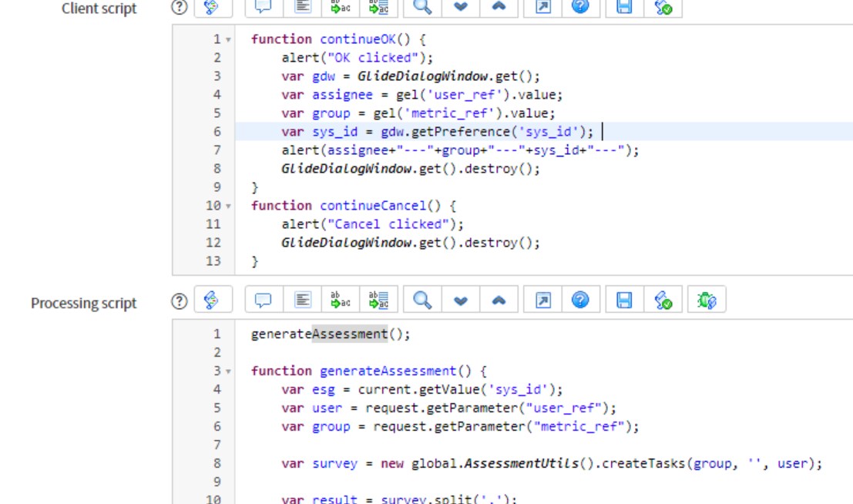Click 'GlideDialogWindow' on Client script line 8

coord(346,169)
